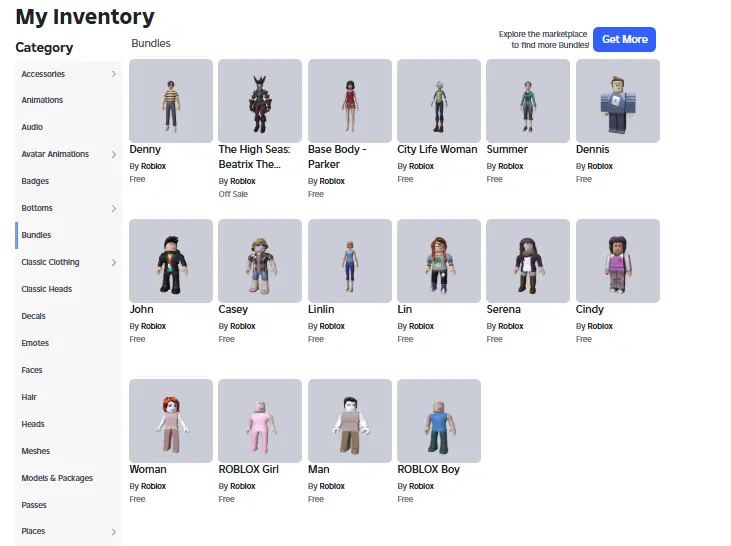Screen dimensions: 731x546
Task: Expand the Places category chevron
Action: point(114,532)
